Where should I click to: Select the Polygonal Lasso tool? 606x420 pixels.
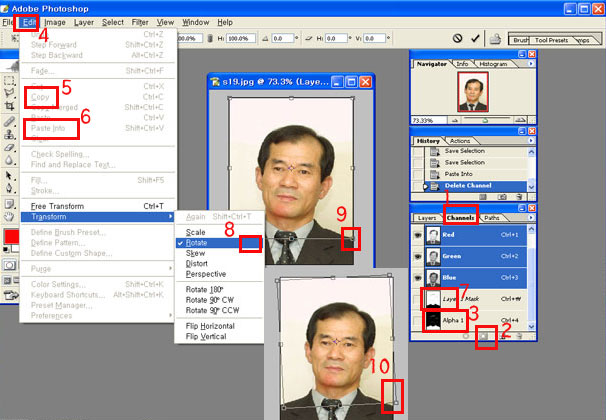coord(9,93)
